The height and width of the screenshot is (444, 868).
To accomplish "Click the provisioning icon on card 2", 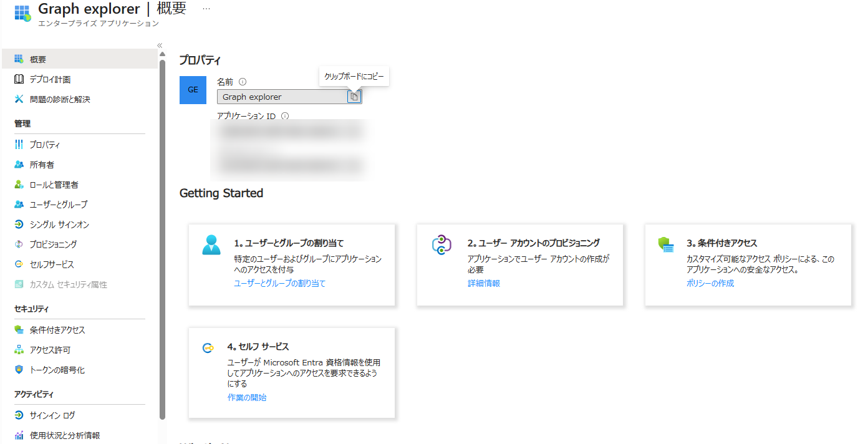I will 441,244.
